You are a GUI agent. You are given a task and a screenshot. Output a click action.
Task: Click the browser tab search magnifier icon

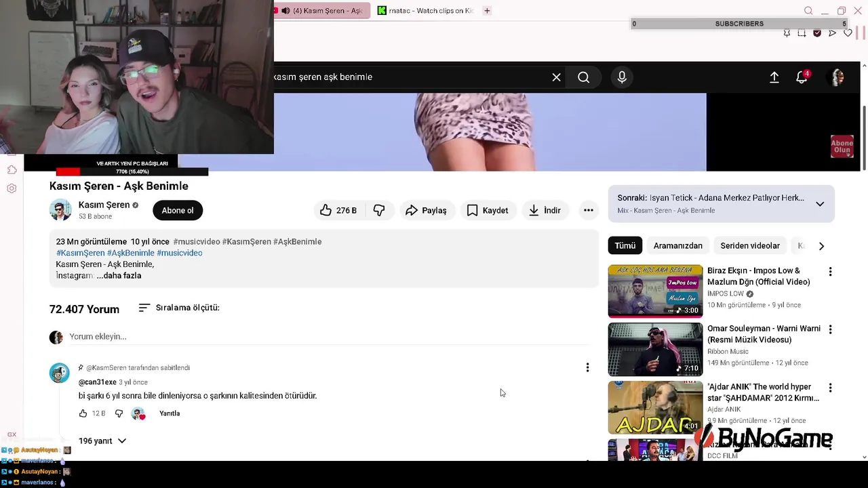coord(808,11)
